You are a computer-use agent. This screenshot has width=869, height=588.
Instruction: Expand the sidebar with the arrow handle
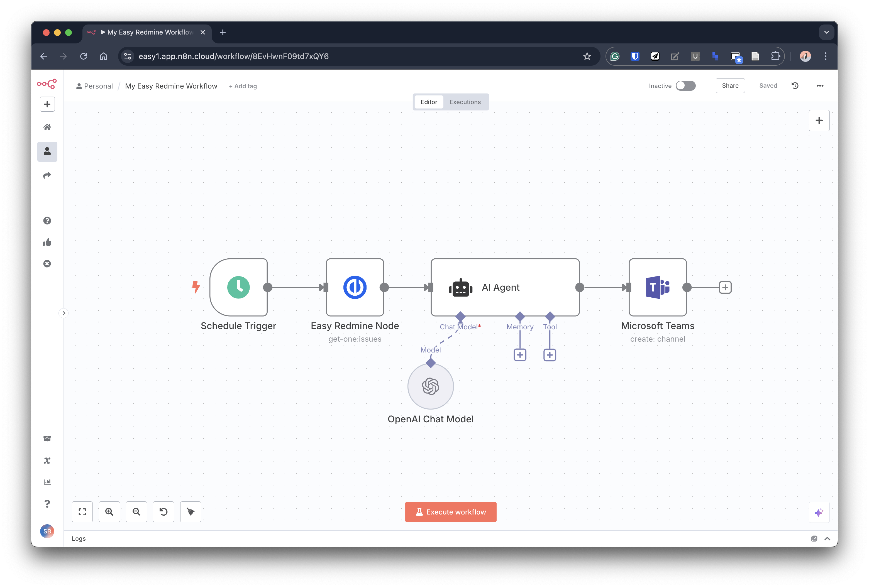[x=63, y=313]
